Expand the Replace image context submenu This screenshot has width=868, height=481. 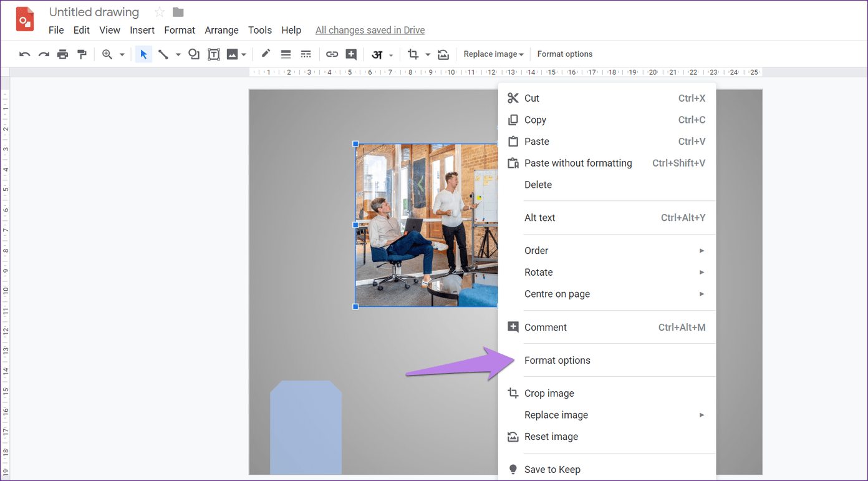pyautogui.click(x=607, y=415)
